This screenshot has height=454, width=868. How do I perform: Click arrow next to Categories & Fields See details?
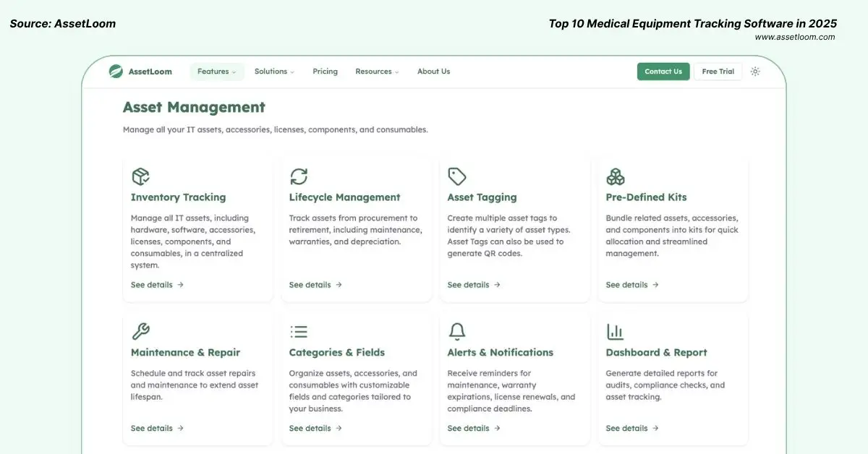339,428
